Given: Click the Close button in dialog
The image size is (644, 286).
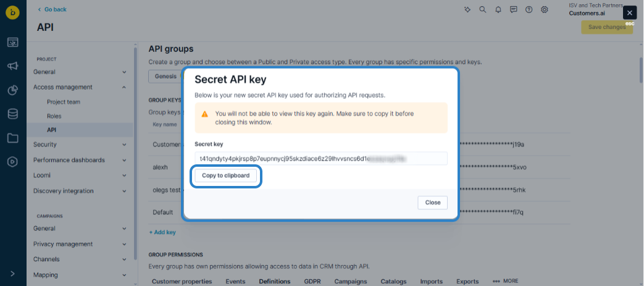Looking at the screenshot, I should tap(432, 203).
